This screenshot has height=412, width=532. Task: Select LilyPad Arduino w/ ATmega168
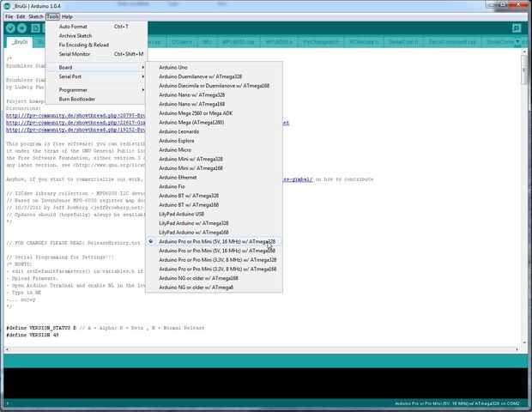click(214, 233)
